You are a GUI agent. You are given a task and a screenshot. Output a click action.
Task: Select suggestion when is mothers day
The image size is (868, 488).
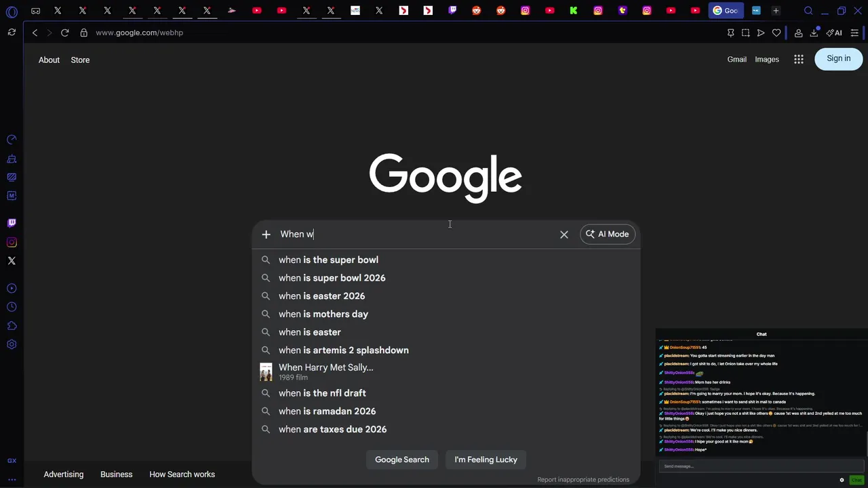[x=446, y=314]
